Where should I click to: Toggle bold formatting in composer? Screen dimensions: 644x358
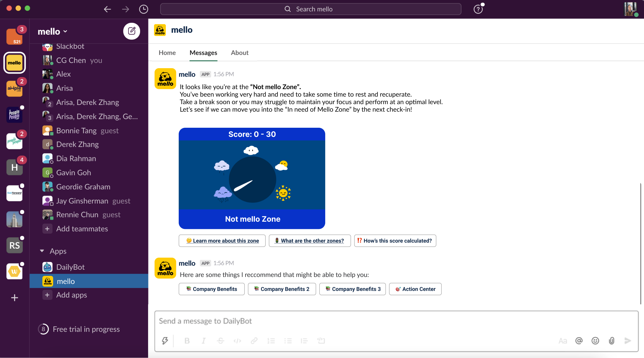(x=187, y=341)
